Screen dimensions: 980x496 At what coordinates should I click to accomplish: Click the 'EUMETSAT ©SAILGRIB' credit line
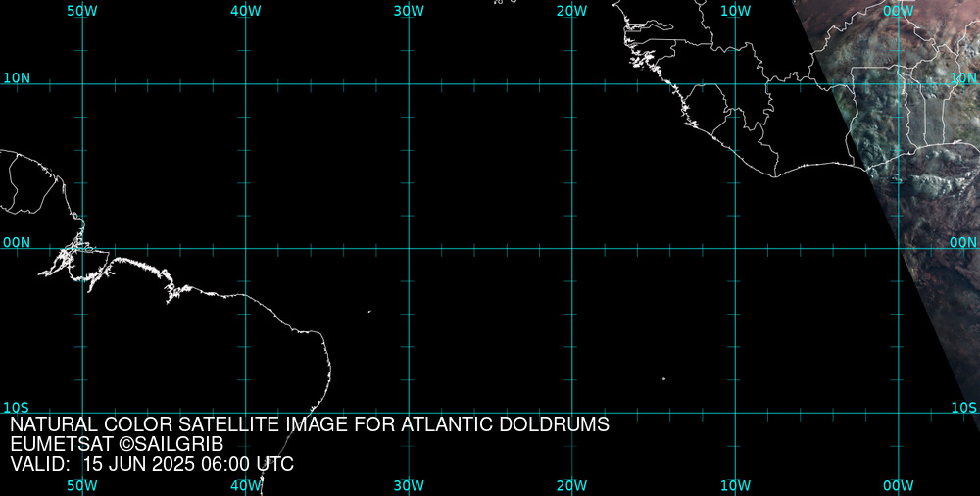117,445
